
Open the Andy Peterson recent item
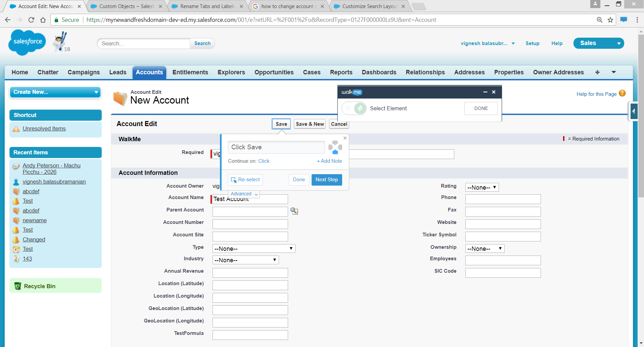click(x=51, y=169)
